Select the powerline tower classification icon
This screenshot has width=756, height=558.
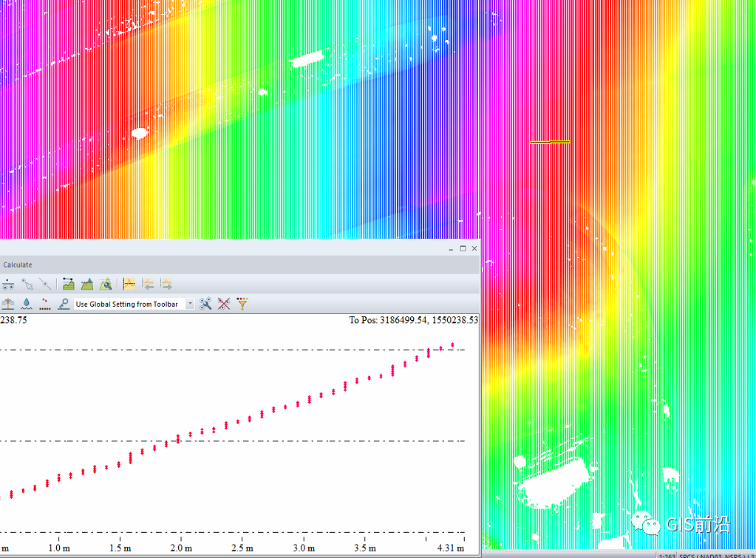point(7,304)
